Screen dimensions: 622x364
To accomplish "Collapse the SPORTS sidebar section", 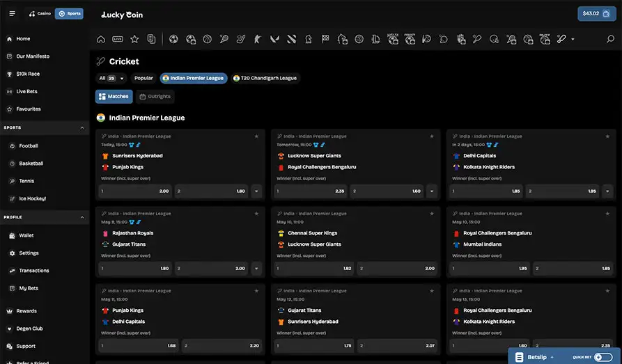I will pyautogui.click(x=82, y=127).
